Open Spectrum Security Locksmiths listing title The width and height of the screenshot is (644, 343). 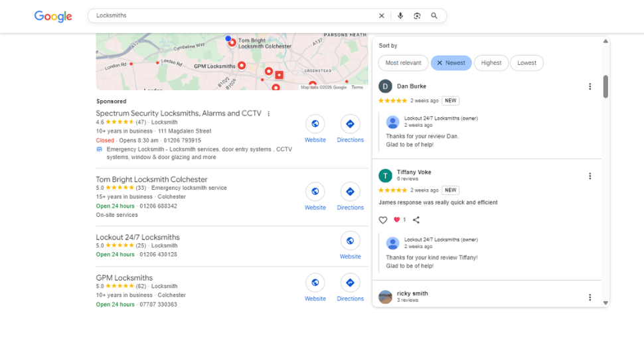click(x=179, y=113)
